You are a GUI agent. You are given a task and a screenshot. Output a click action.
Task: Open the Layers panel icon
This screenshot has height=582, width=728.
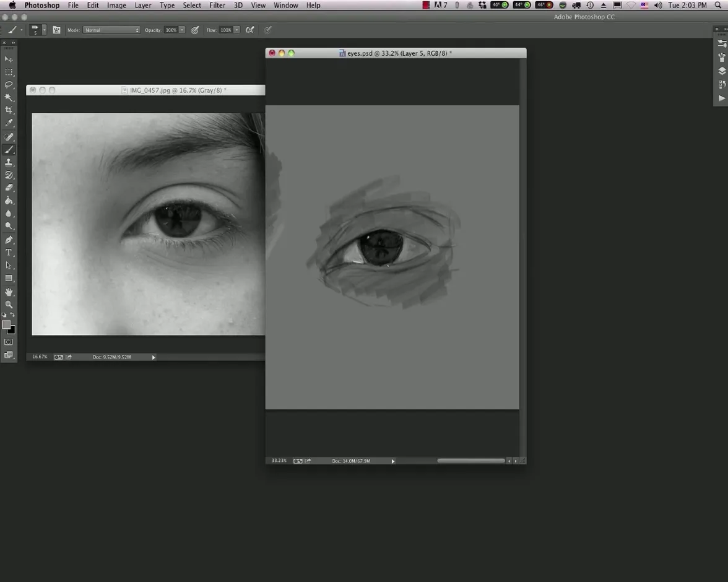[722, 71]
